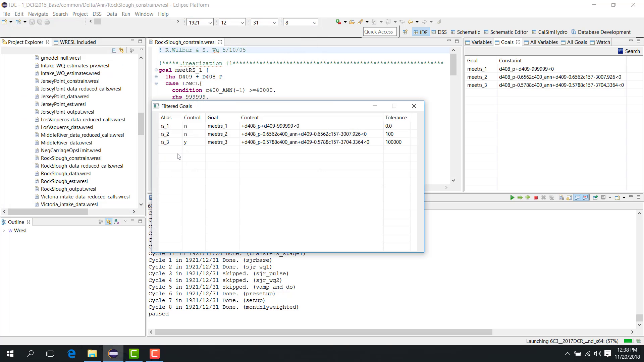This screenshot has height=362, width=644.
Task: Switch to the Watch tab
Action: 600,42
